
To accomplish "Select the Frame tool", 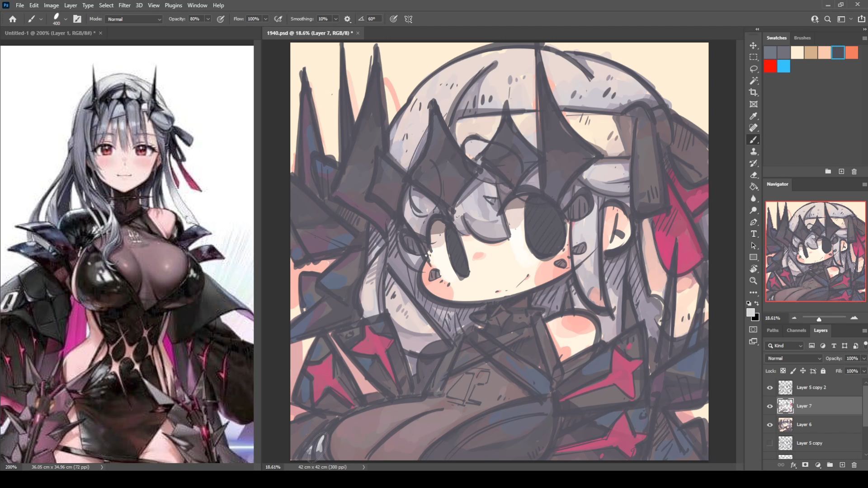I will tap(753, 104).
